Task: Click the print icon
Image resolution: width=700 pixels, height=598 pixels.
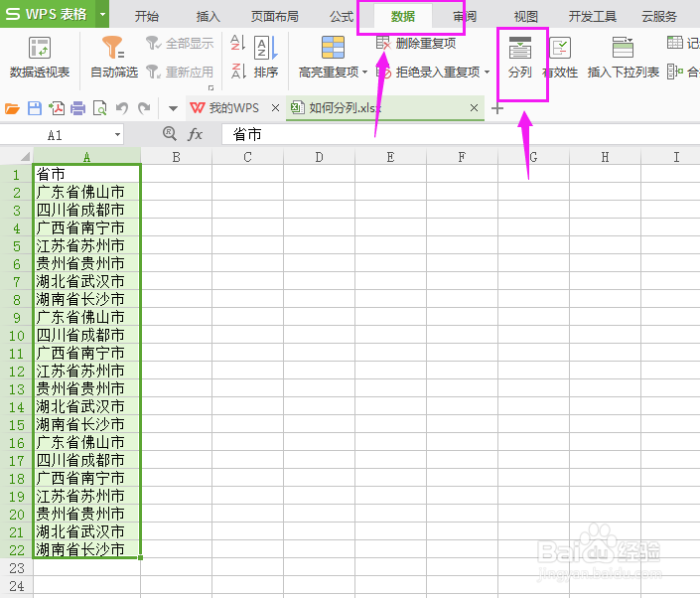Action: (x=77, y=108)
